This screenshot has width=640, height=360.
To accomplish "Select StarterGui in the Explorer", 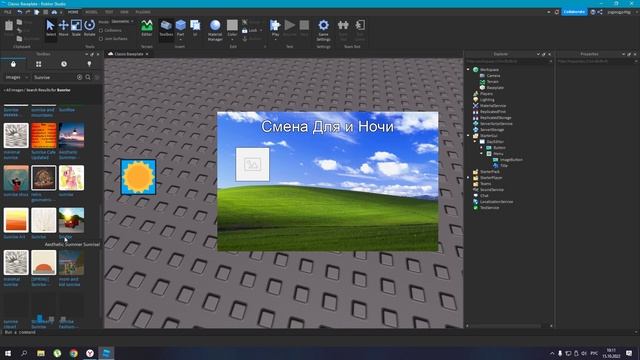I will pyautogui.click(x=488, y=136).
